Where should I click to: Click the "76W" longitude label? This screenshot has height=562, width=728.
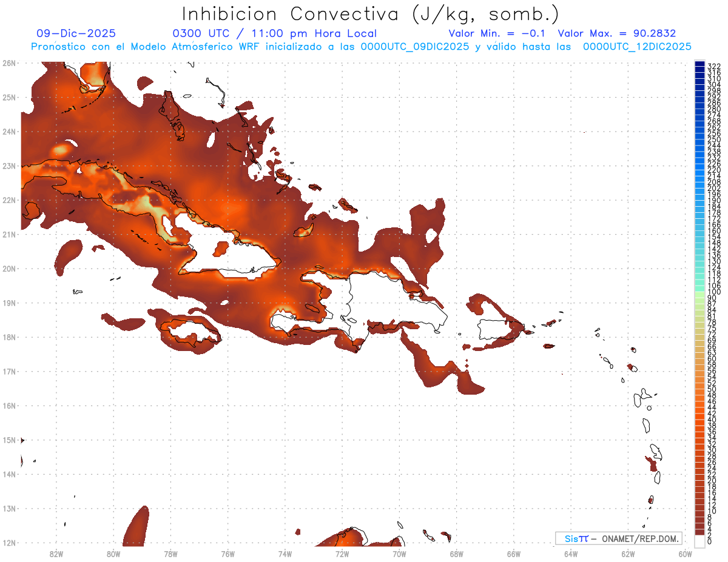point(228,553)
